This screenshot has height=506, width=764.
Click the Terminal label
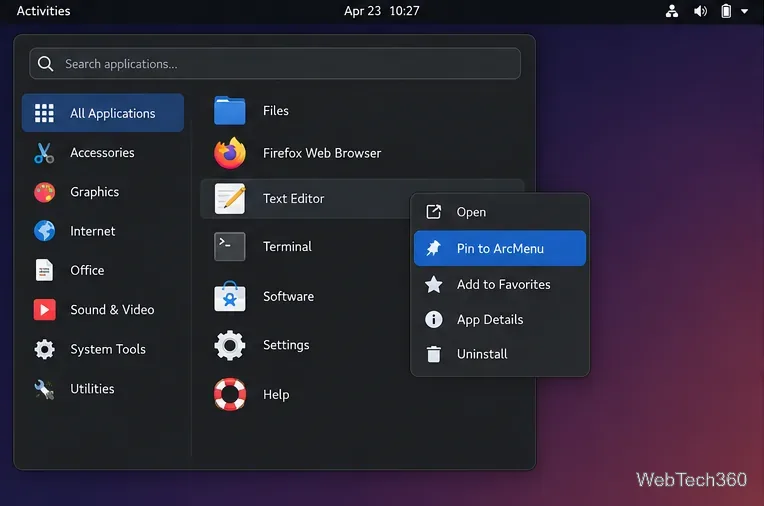pos(287,247)
